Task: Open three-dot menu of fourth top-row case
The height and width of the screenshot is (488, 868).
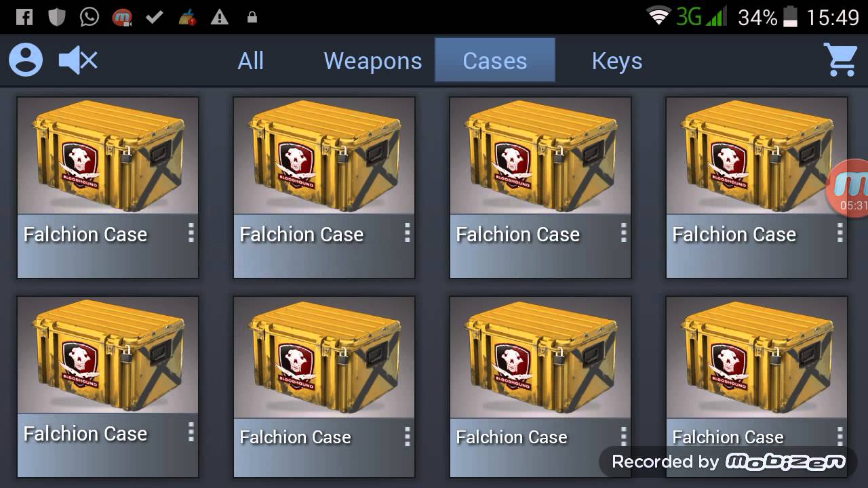Action: [x=840, y=232]
